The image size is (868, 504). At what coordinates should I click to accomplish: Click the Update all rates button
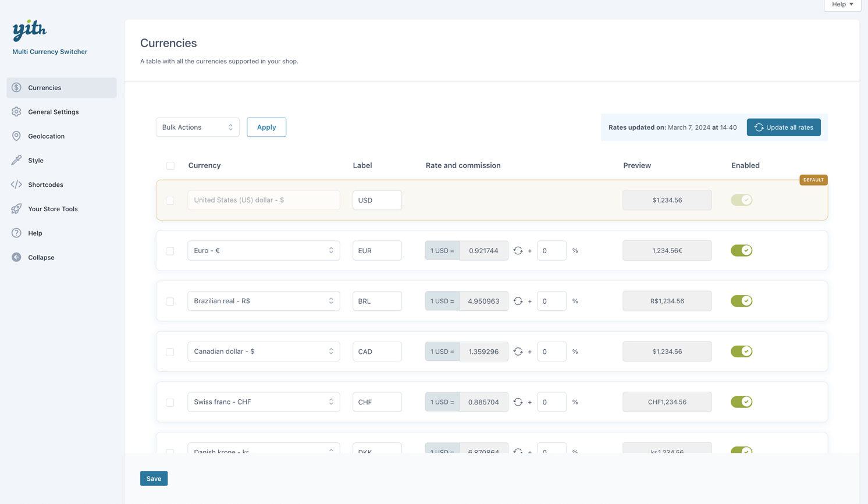[783, 127]
